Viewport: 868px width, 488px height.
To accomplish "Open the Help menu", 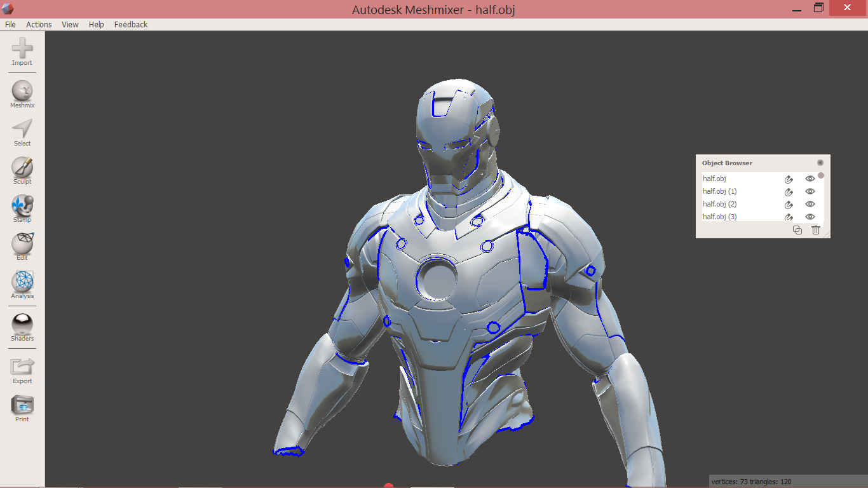I will point(97,24).
